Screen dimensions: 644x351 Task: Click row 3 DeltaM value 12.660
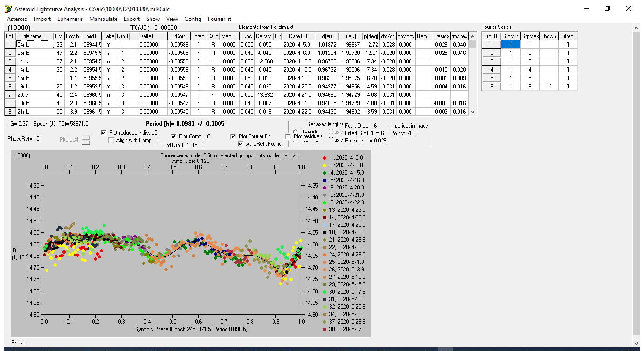click(264, 61)
